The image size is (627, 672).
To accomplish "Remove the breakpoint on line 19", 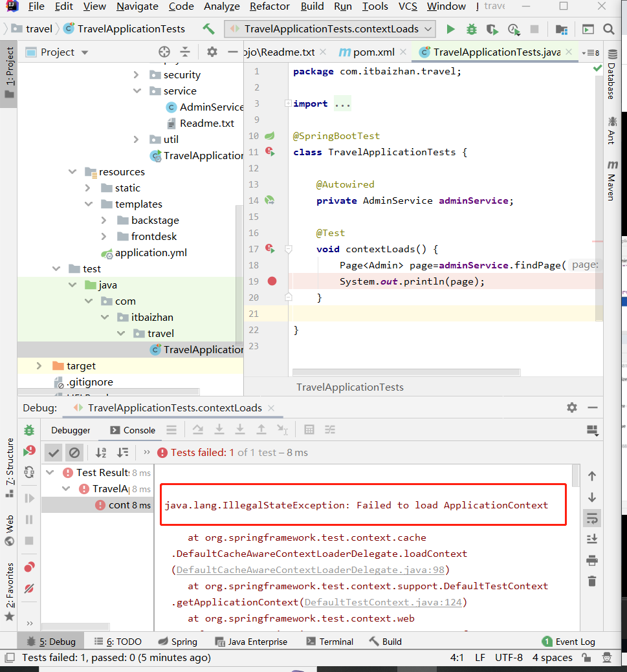I will click(272, 281).
